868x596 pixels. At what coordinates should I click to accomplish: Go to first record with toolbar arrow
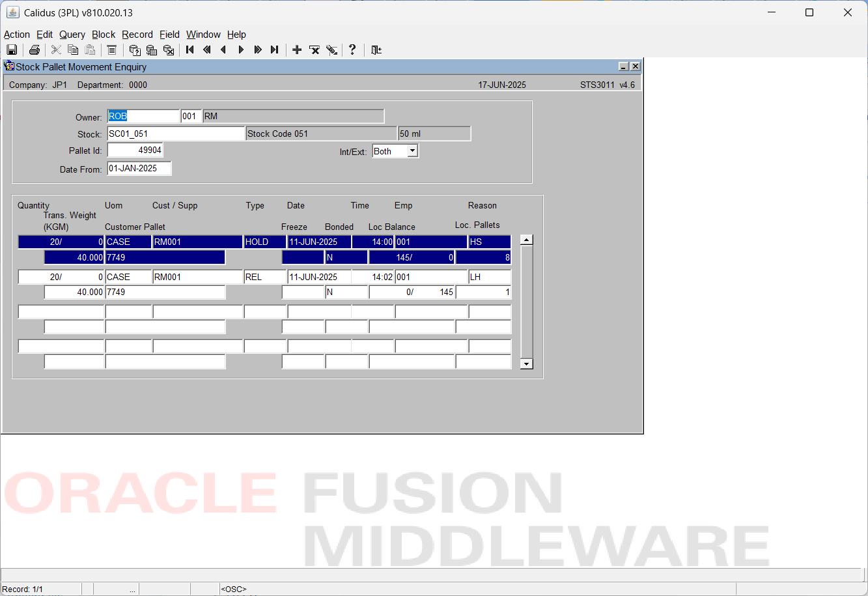190,50
